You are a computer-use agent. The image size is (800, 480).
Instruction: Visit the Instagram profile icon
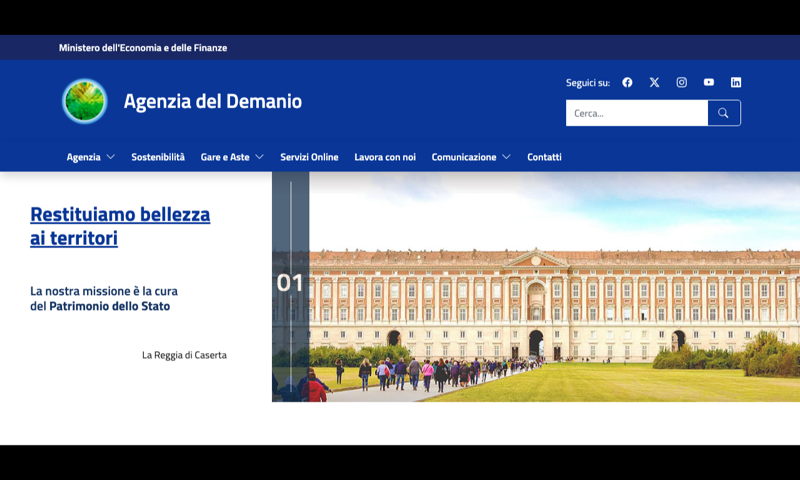[682, 82]
